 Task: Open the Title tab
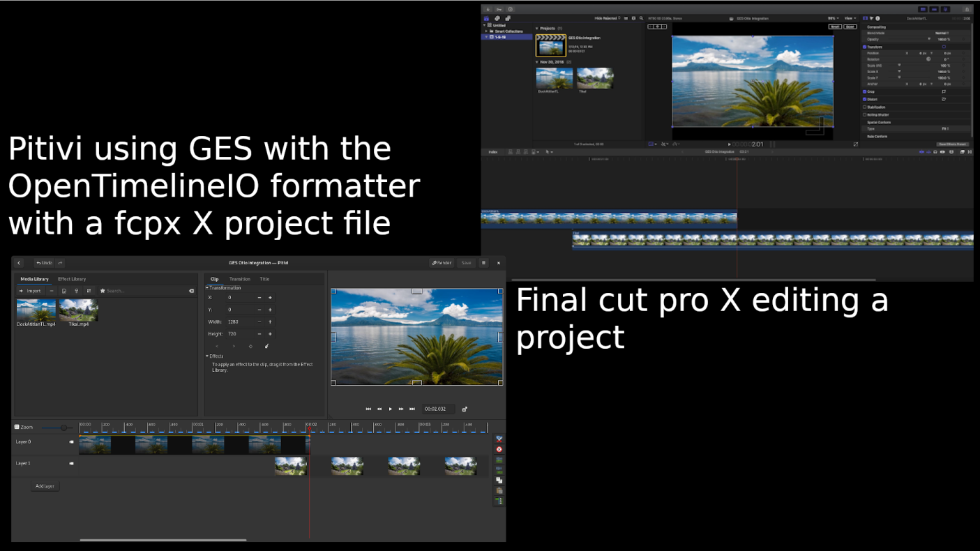pyautogui.click(x=264, y=279)
